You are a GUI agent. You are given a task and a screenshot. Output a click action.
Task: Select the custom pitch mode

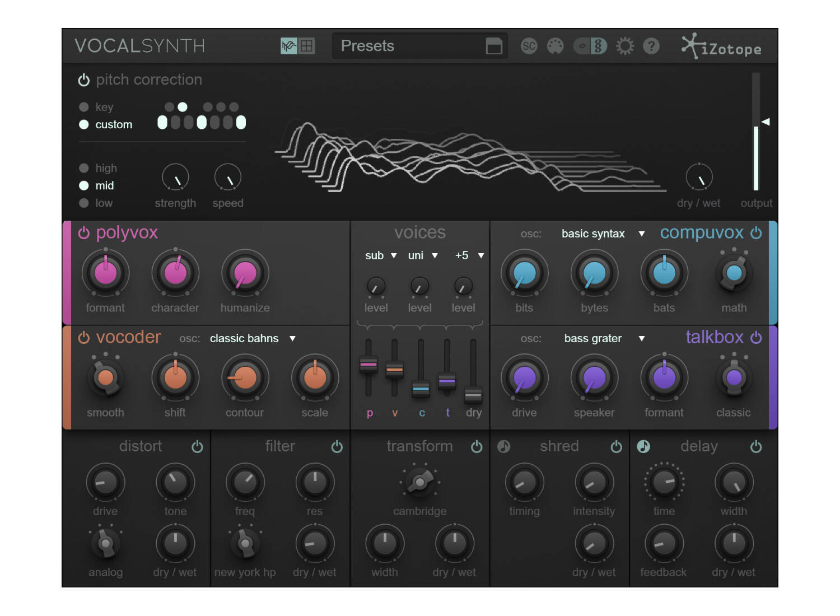[x=106, y=124]
